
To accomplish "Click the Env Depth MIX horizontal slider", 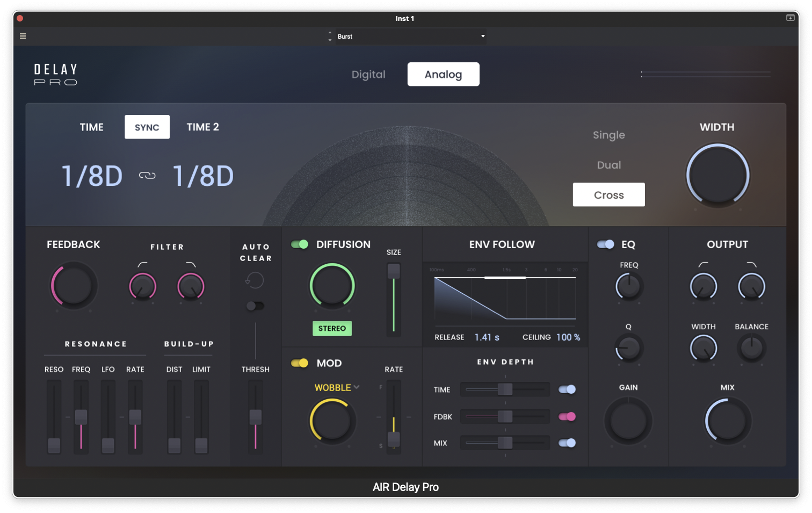I will click(505, 443).
